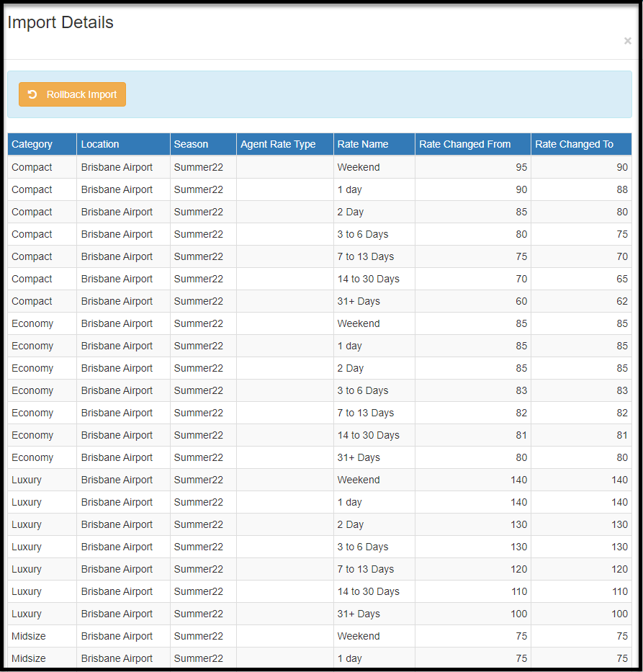The height and width of the screenshot is (672, 643).
Task: Click Brisbane Airport in Compact Weekend row
Action: 117,167
